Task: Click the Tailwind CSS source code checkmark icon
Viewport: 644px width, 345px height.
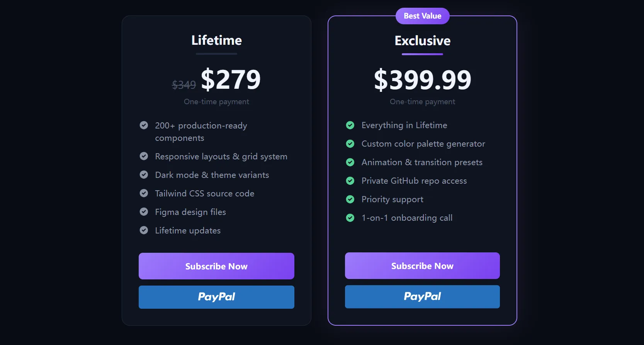Action: point(144,193)
